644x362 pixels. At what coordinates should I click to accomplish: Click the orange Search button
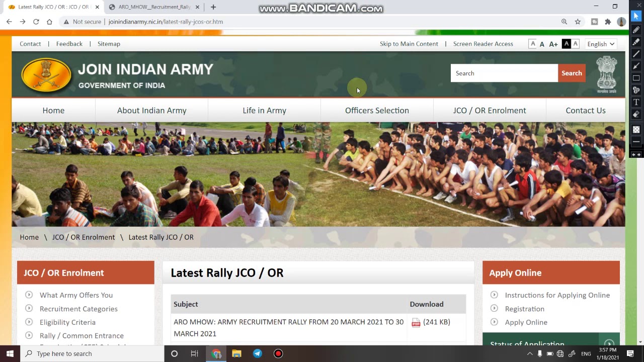pos(572,73)
